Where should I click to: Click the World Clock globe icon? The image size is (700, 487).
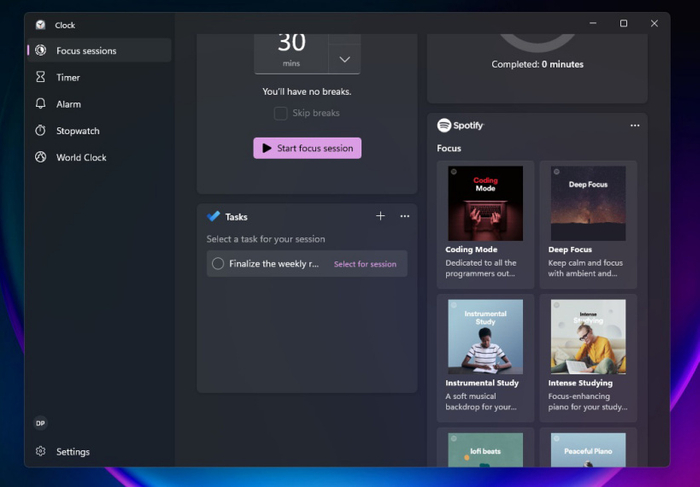coord(41,157)
